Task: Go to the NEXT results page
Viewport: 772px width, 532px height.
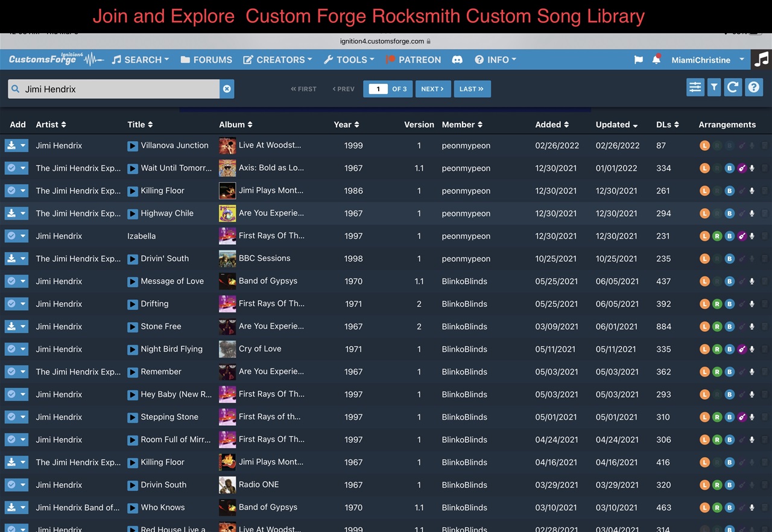Action: point(432,89)
